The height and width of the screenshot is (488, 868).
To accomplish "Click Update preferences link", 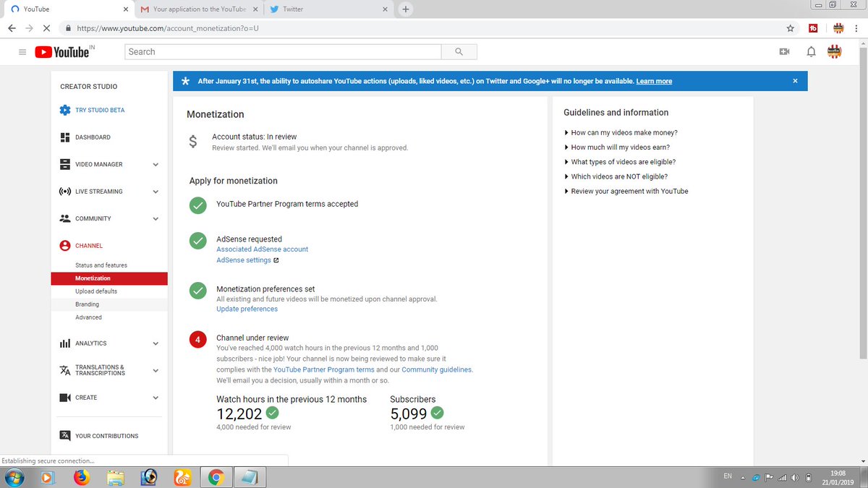I will pyautogui.click(x=247, y=309).
